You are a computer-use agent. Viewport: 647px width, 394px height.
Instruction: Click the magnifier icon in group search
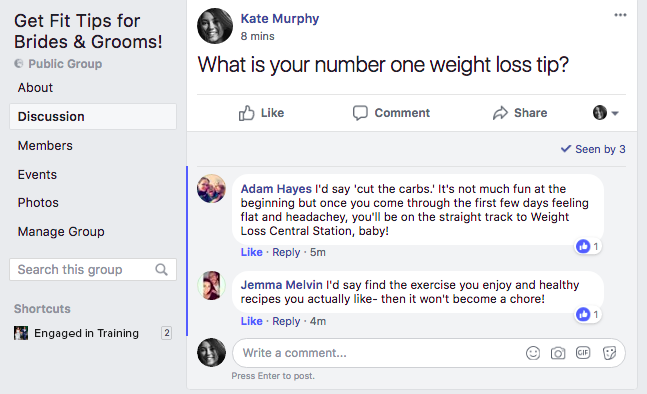(161, 269)
